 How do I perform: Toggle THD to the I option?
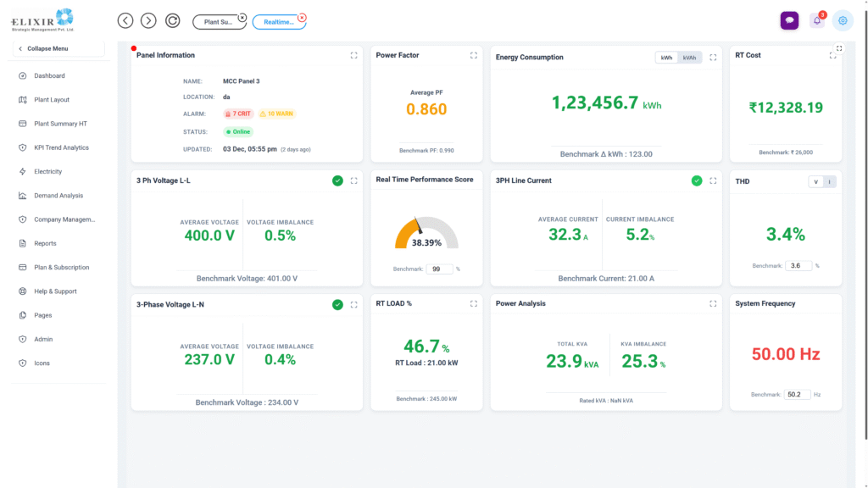point(829,181)
